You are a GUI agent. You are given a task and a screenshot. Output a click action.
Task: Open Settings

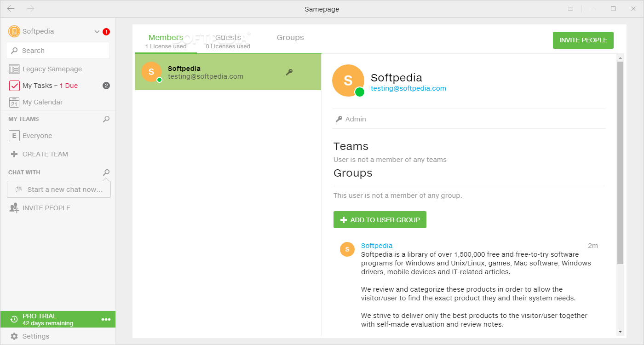tap(36, 336)
